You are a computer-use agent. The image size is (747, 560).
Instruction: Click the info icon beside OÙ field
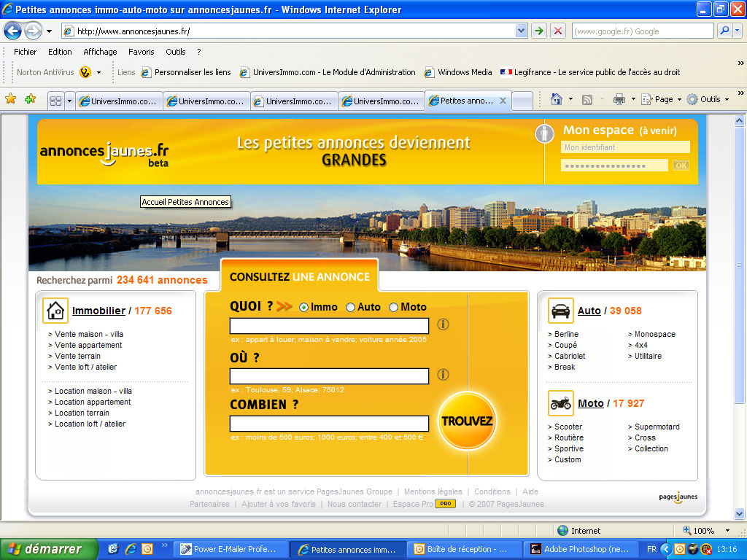[x=443, y=375]
